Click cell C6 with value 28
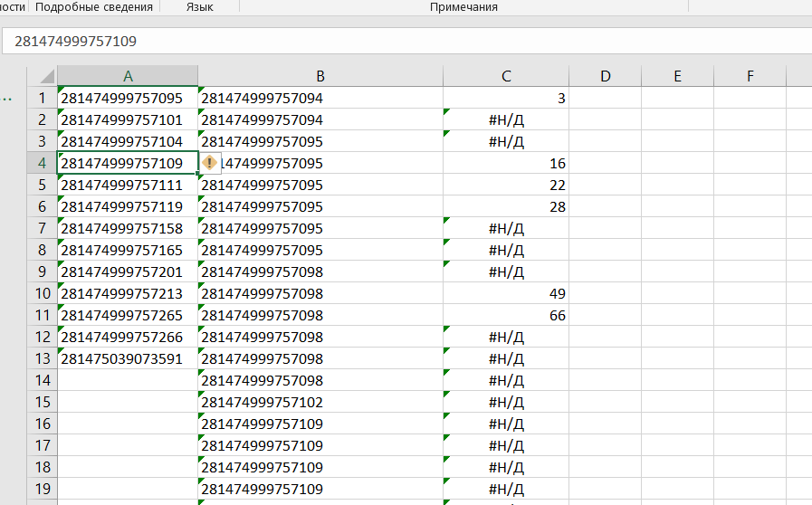812x505 pixels. click(506, 206)
